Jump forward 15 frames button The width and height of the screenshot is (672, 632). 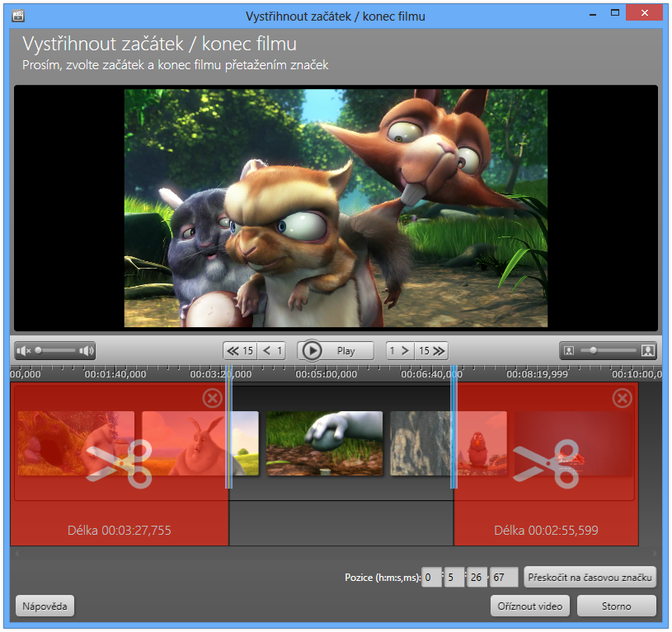431,351
